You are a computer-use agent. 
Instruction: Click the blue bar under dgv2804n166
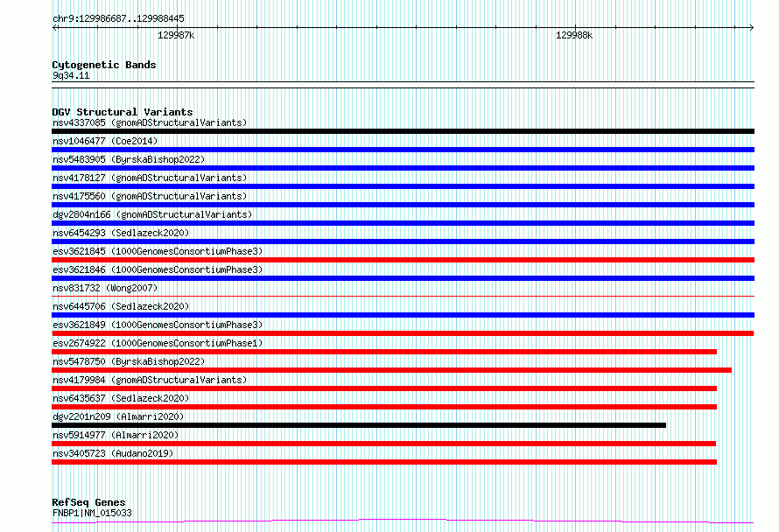click(x=403, y=223)
